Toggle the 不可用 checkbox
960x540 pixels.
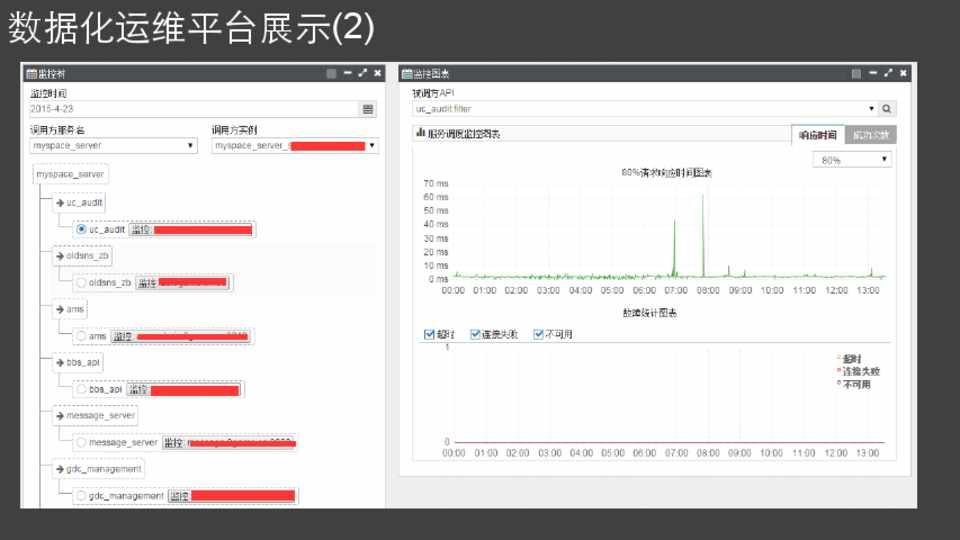click(538, 334)
